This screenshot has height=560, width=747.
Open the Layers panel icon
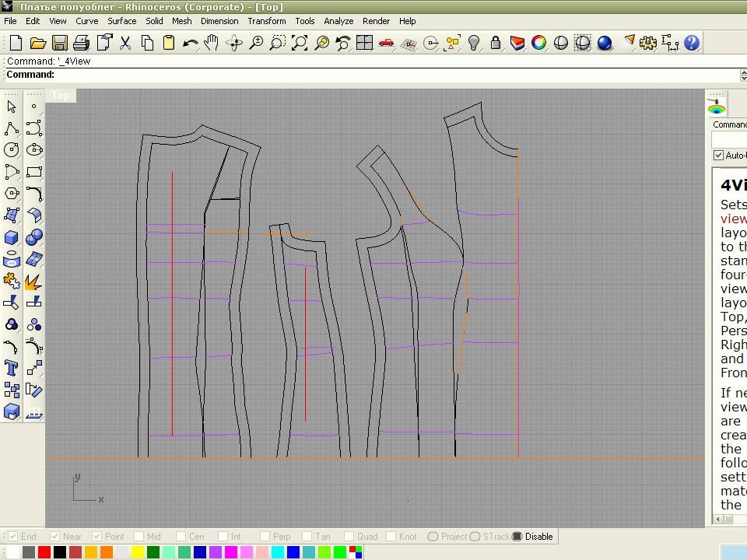point(517,44)
